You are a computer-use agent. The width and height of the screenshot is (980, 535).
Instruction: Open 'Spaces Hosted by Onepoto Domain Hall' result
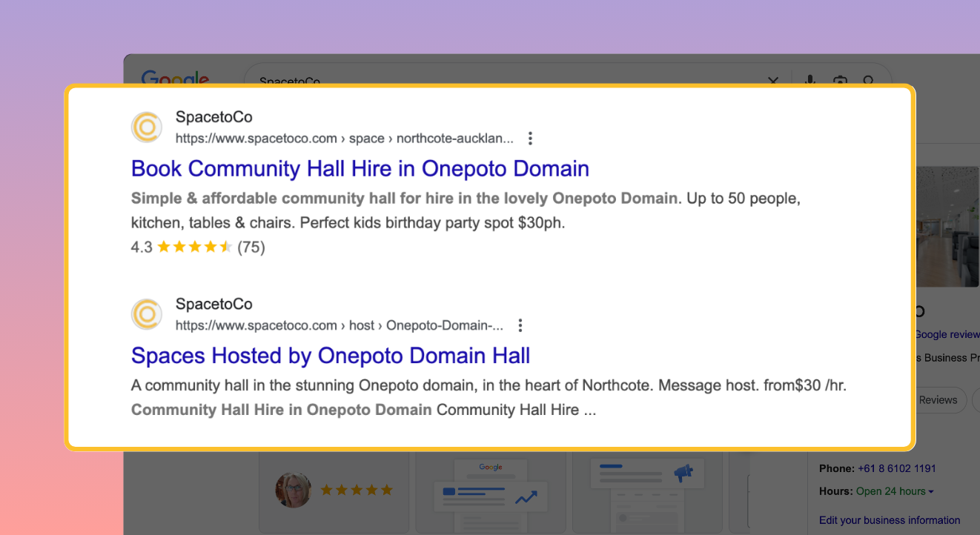331,356
